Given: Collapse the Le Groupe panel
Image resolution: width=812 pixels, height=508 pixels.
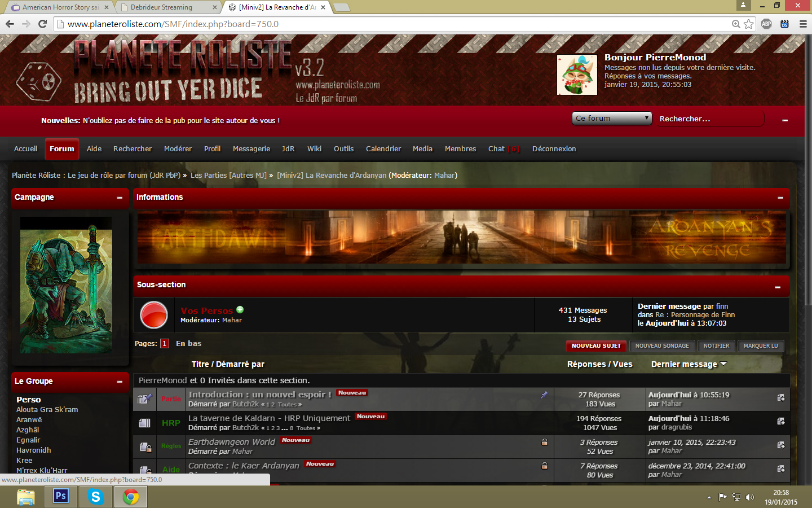Looking at the screenshot, I should click(x=120, y=382).
